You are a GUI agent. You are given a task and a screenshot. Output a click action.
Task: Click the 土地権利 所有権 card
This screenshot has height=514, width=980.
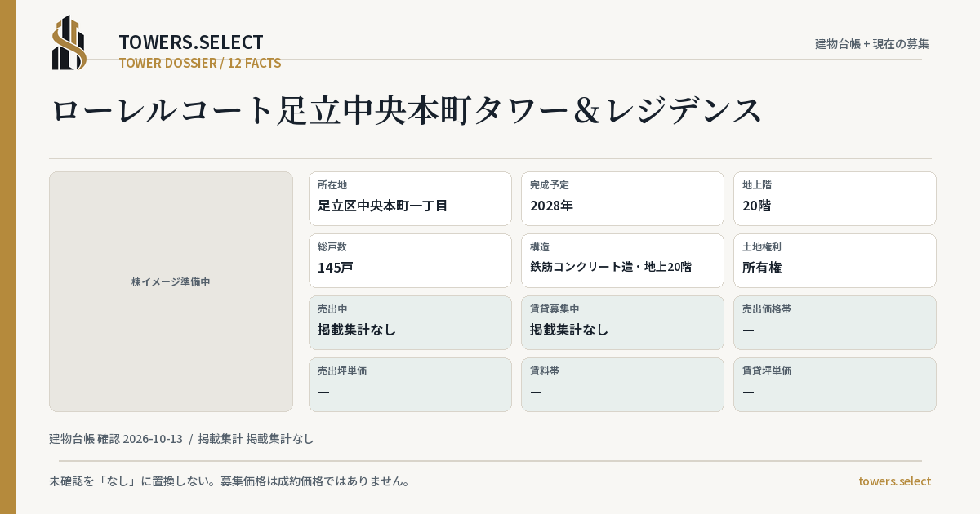tap(835, 260)
